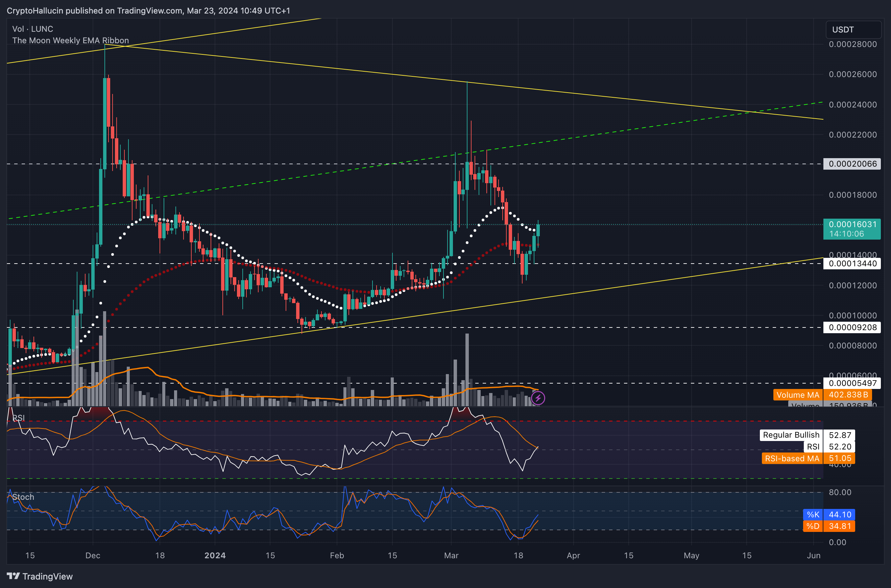Click the Dec label on time axis

click(x=93, y=555)
